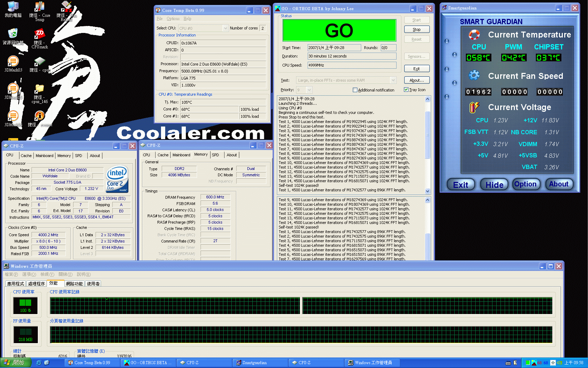Viewport: 588px width, 368px height.
Task: Click the Windows Start (開始) button
Action: (x=16, y=363)
